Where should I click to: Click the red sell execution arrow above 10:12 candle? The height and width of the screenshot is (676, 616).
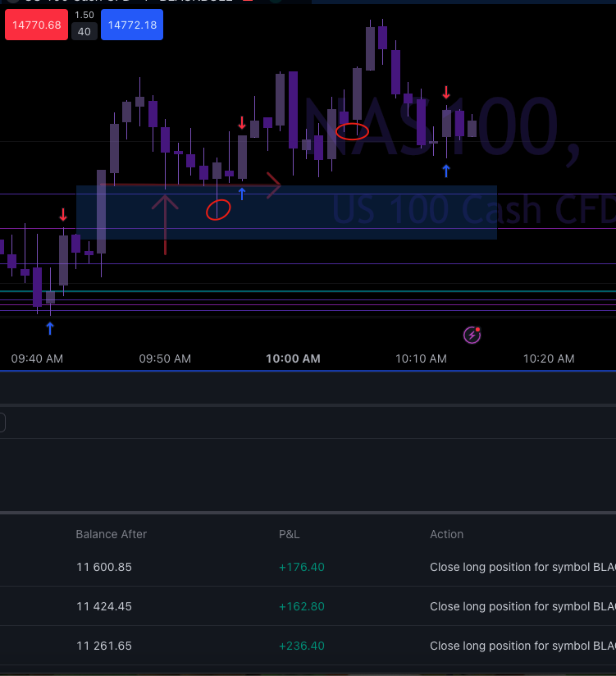(x=446, y=92)
